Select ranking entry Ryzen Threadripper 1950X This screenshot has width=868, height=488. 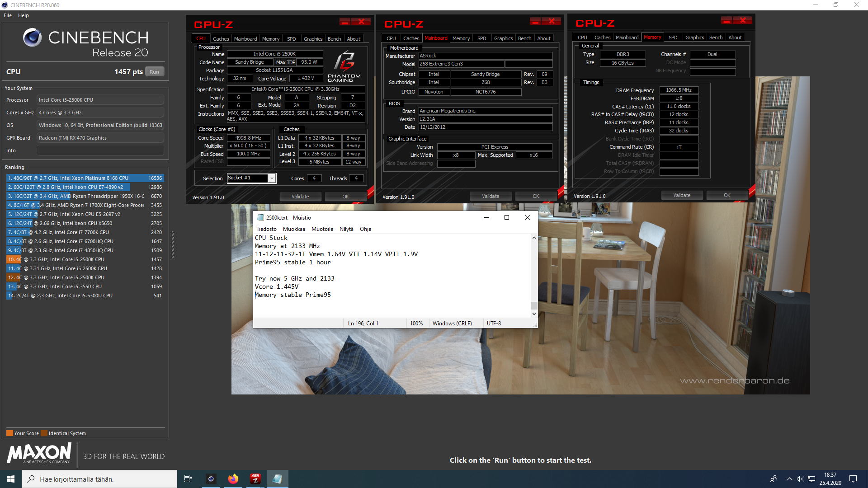(85, 196)
